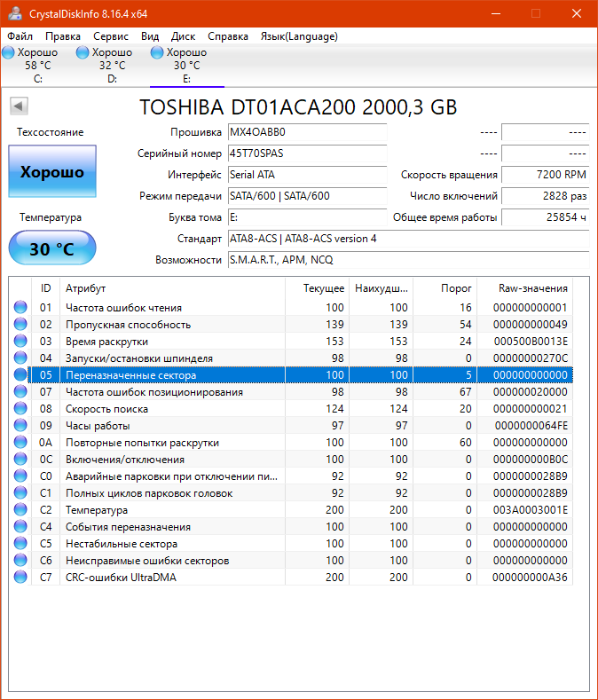This screenshot has height=700, width=598.
Task: Open the Файл menu
Action: click(20, 36)
